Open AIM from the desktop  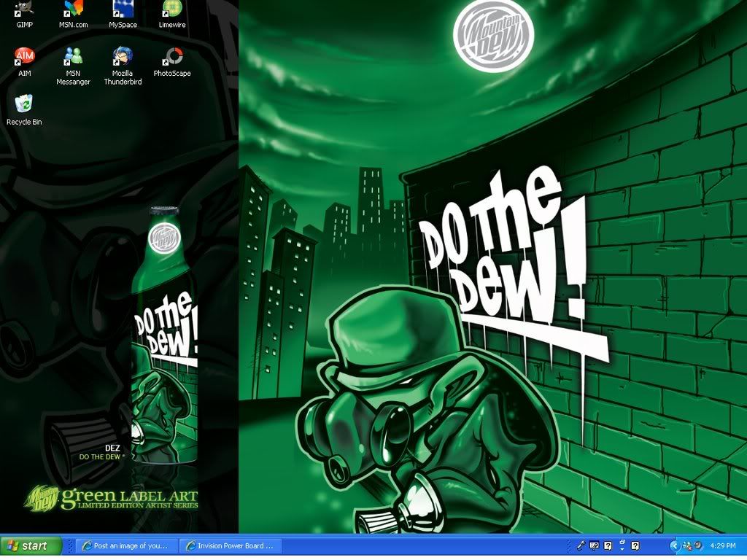[x=26, y=58]
